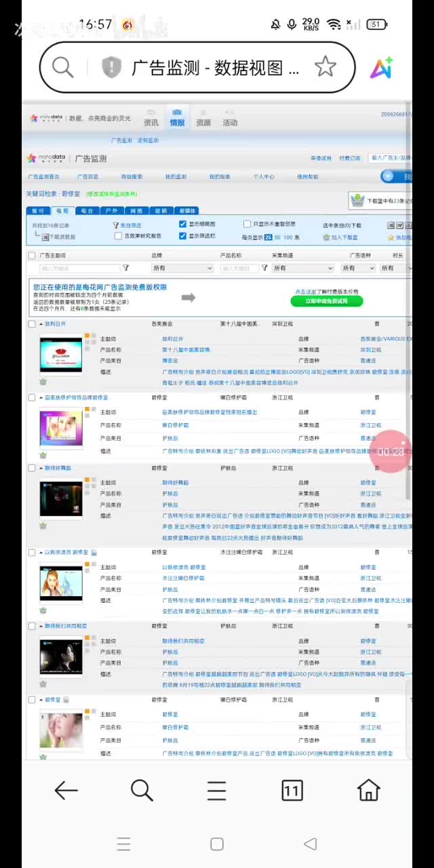The height and width of the screenshot is (868, 434).
Task: Check the box for 胜利日开 row
Action: (31, 324)
